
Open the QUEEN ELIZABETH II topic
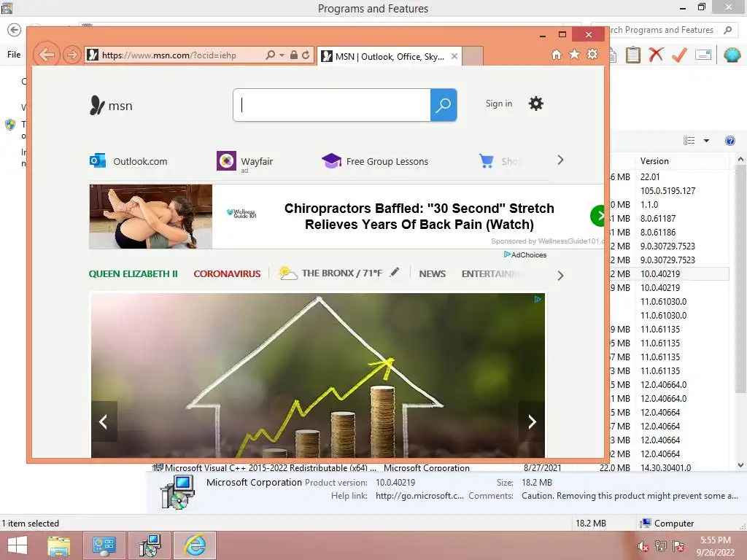[133, 274]
